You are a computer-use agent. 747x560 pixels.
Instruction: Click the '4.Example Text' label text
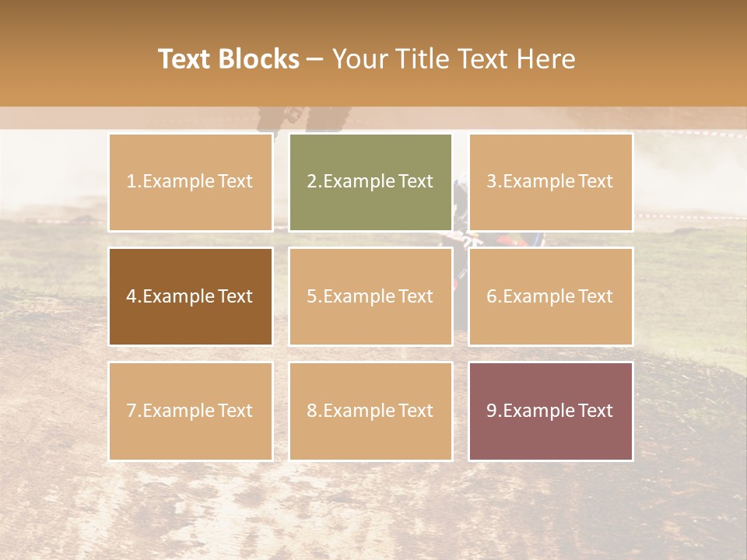point(190,296)
